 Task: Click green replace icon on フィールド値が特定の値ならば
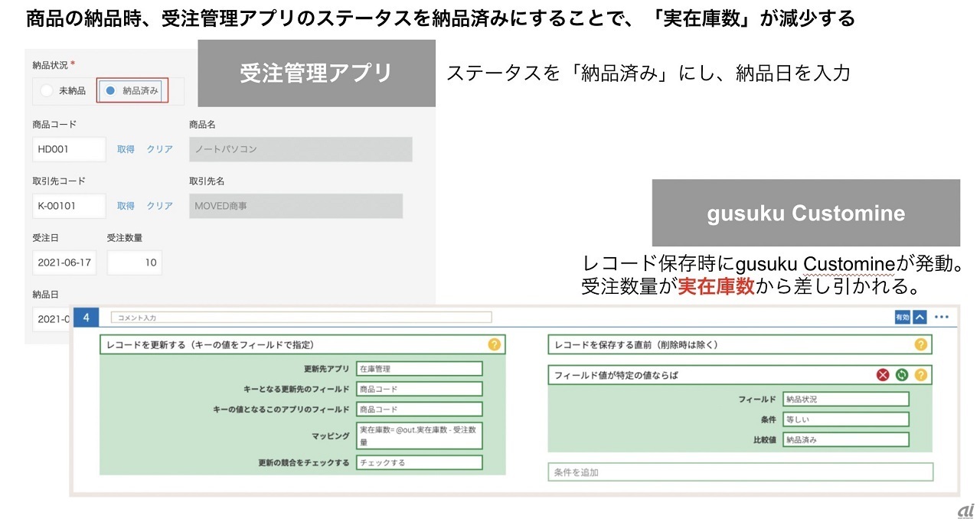coord(902,375)
